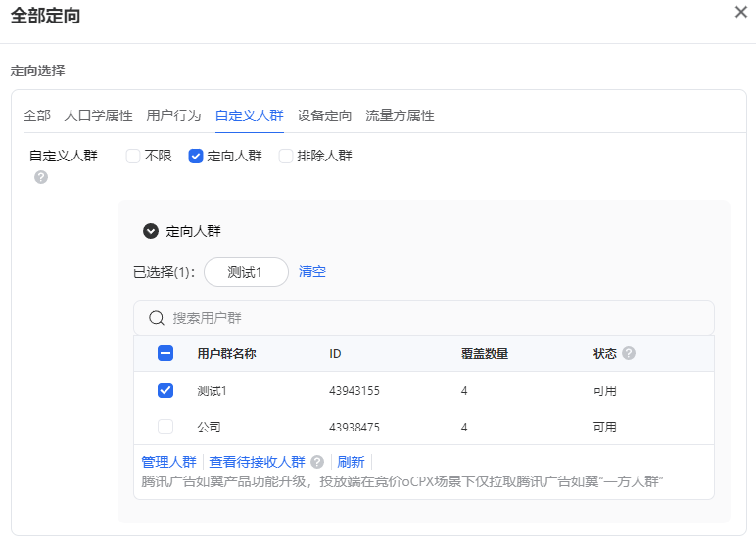Click the 测试1 name in table row
Screen dimensions: 756x545
click(212, 390)
